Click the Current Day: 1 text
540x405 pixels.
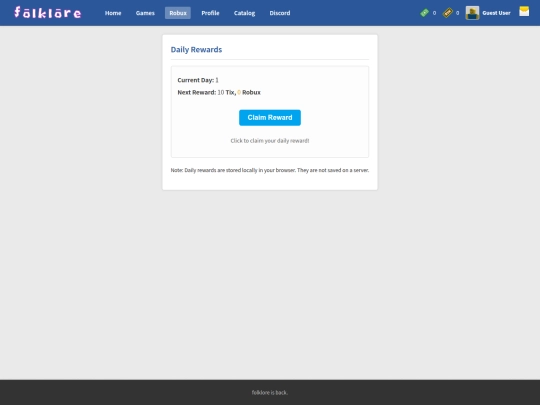(x=198, y=80)
